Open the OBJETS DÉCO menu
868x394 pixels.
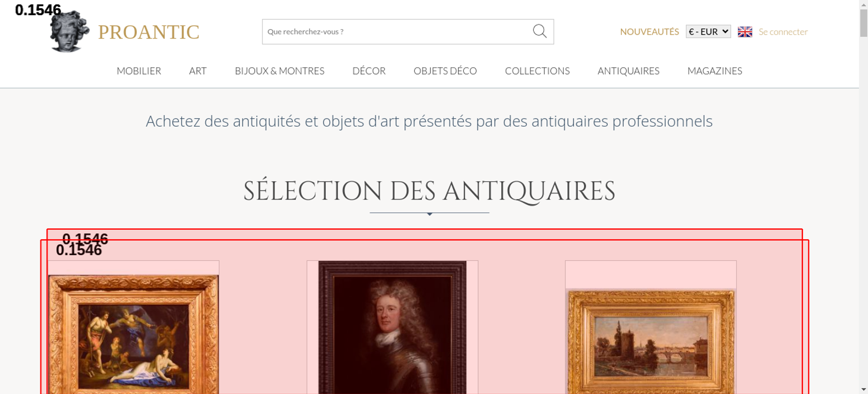[445, 71]
